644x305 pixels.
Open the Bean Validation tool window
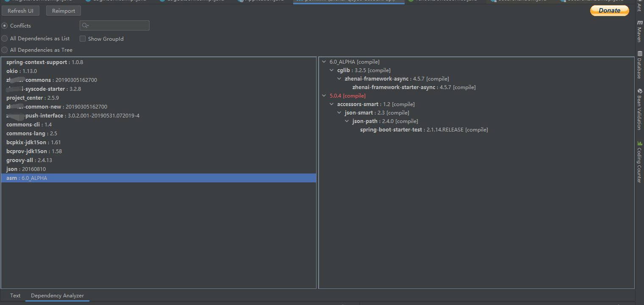[639, 109]
